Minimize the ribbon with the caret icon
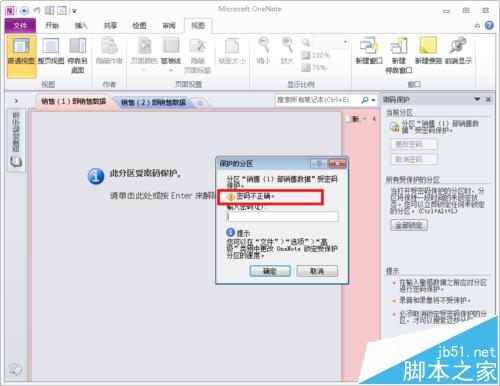500x386 pixels. tap(477, 26)
